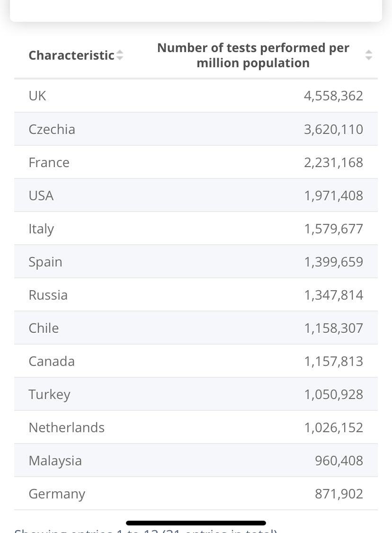Select the Canada row
This screenshot has width=392, height=533.
point(196,361)
